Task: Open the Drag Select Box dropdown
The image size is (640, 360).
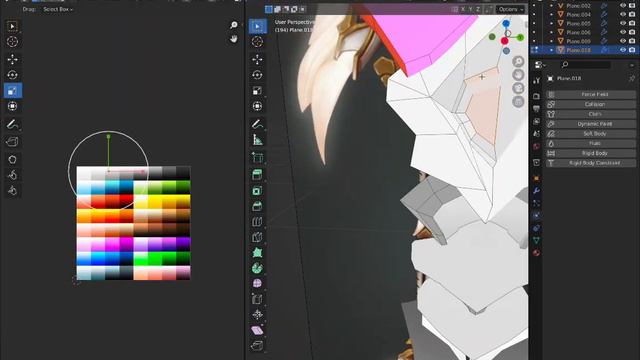Action: tap(58, 9)
